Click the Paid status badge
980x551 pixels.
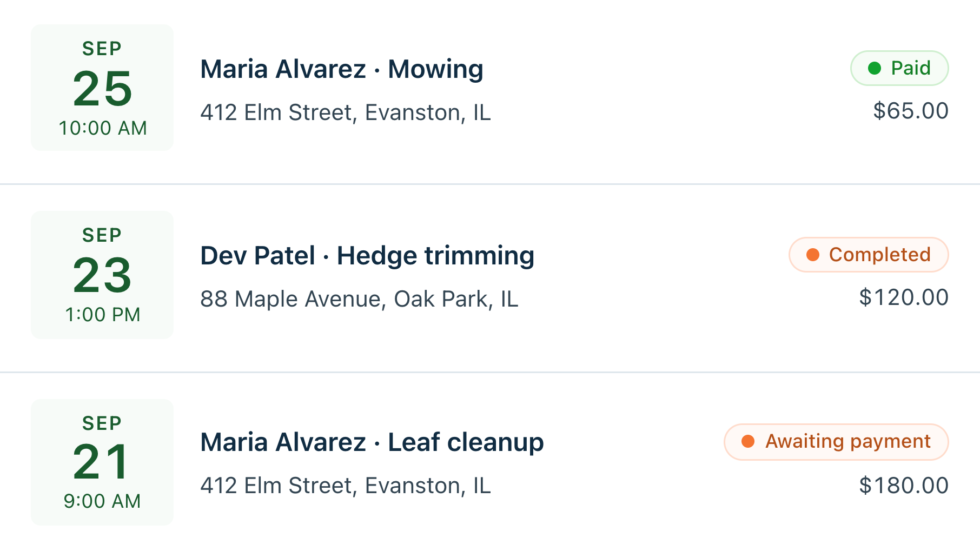pos(899,68)
